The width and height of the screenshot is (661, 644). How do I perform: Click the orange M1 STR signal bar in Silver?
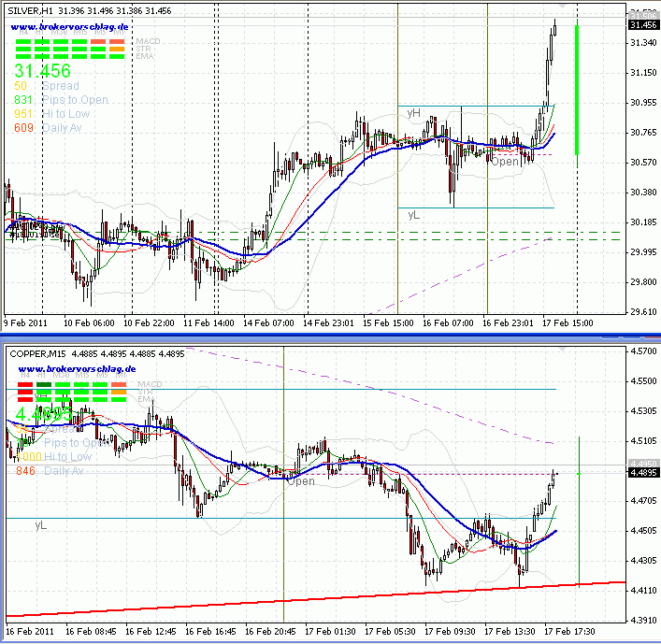pyautogui.click(x=117, y=50)
